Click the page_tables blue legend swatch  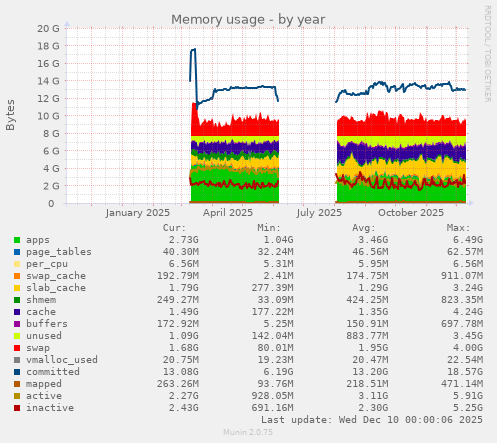tap(17, 252)
